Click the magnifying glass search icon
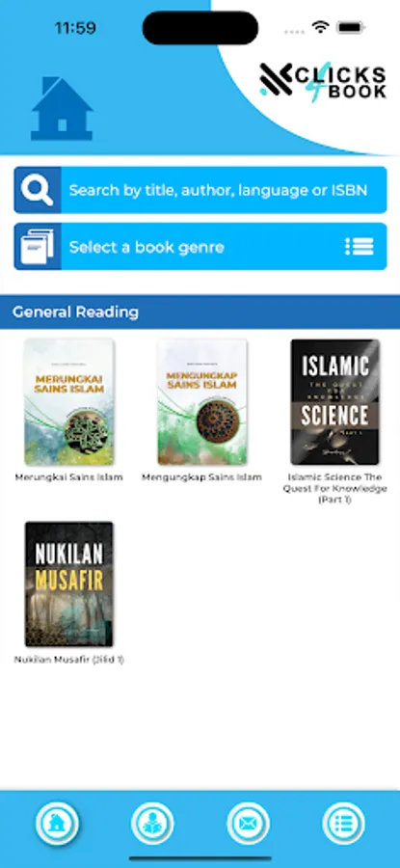400x868 pixels. click(x=37, y=190)
